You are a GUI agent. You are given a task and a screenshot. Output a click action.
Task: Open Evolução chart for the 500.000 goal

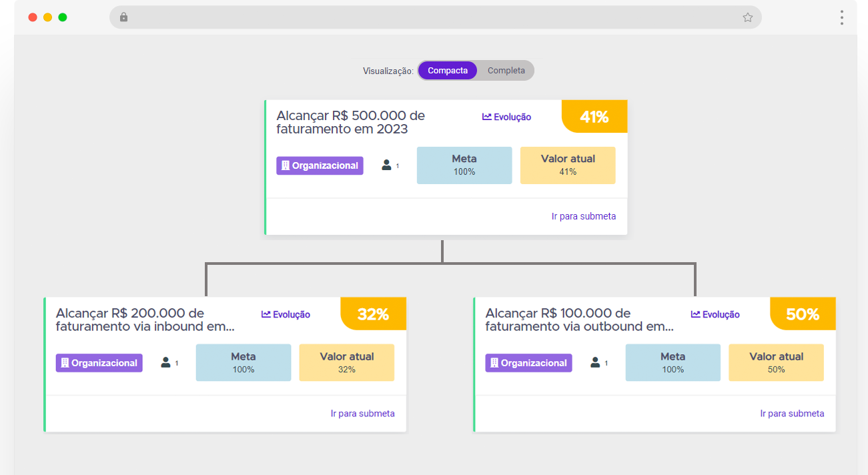(x=506, y=117)
